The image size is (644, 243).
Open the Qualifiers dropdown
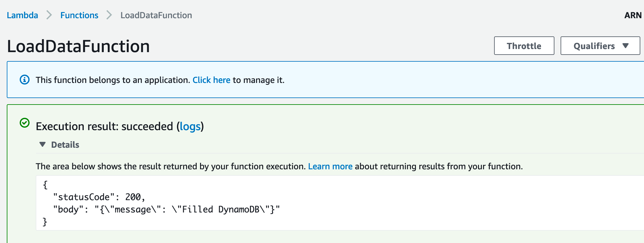point(600,46)
